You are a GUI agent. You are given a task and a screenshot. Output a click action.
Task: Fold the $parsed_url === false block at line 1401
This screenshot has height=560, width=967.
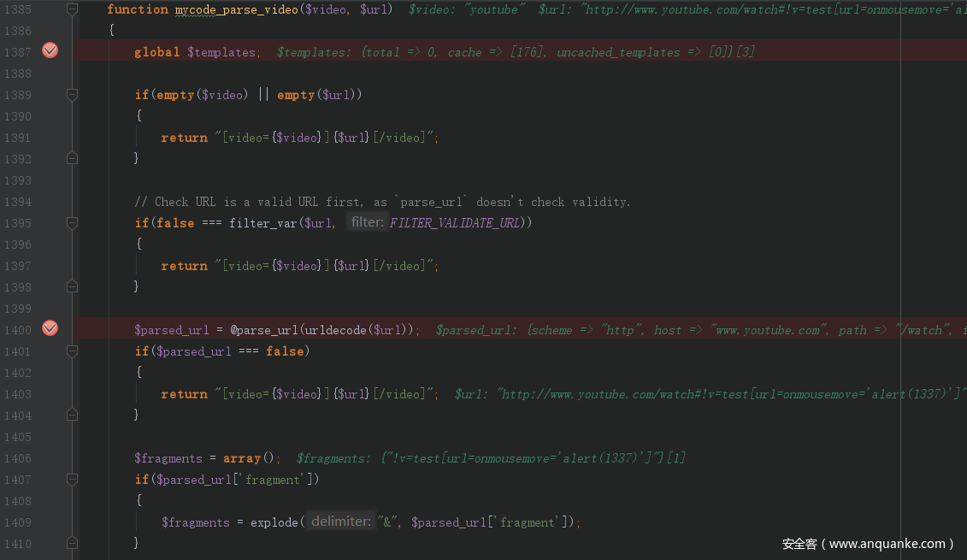pyautogui.click(x=72, y=351)
